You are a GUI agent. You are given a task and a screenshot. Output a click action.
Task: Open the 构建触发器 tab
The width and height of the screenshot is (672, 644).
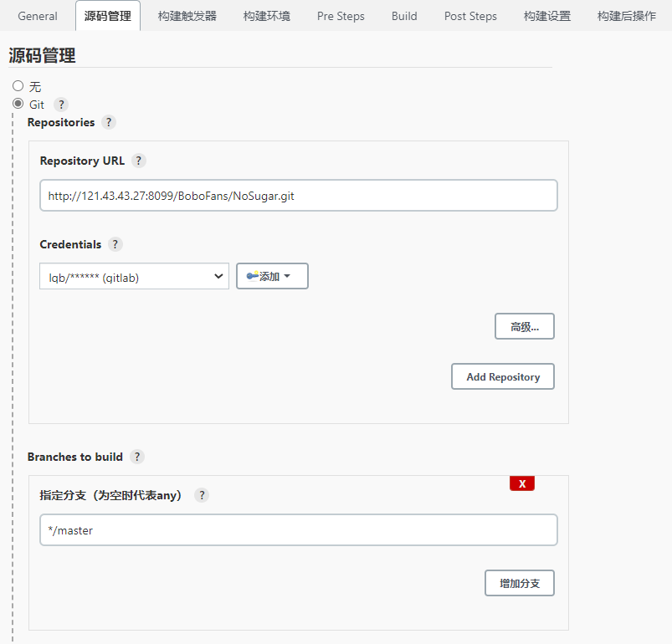(x=187, y=16)
